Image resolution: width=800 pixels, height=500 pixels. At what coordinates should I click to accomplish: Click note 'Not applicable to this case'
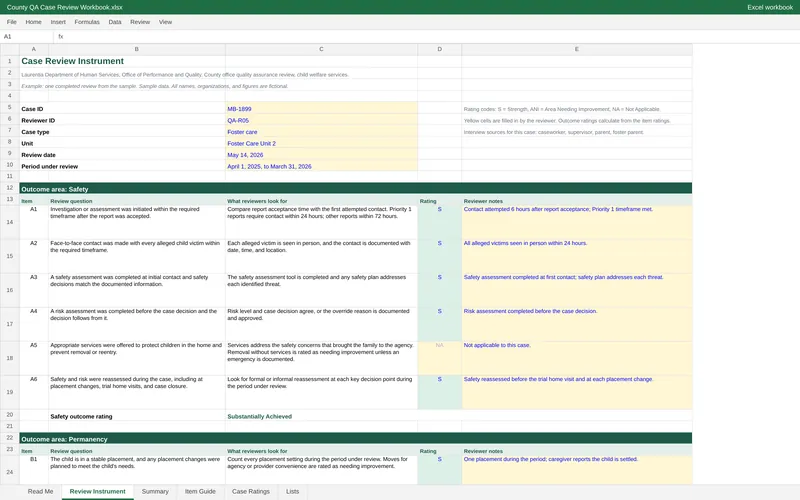point(577,358)
